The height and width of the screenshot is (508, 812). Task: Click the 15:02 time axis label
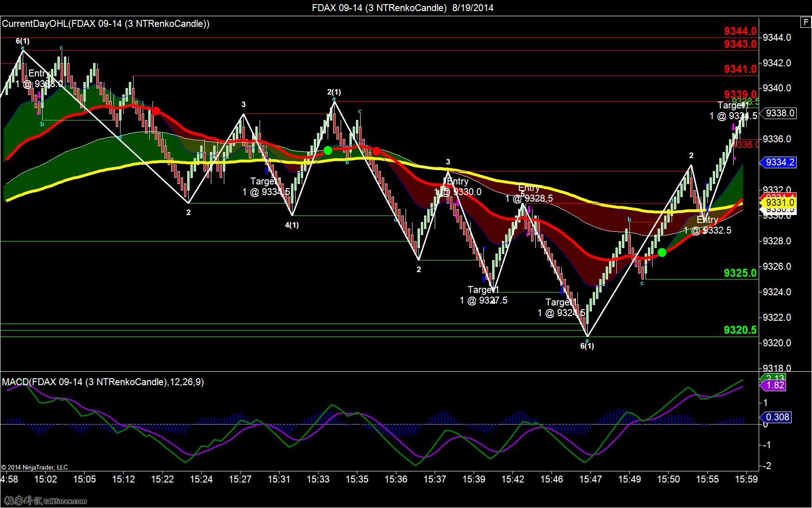(45, 479)
